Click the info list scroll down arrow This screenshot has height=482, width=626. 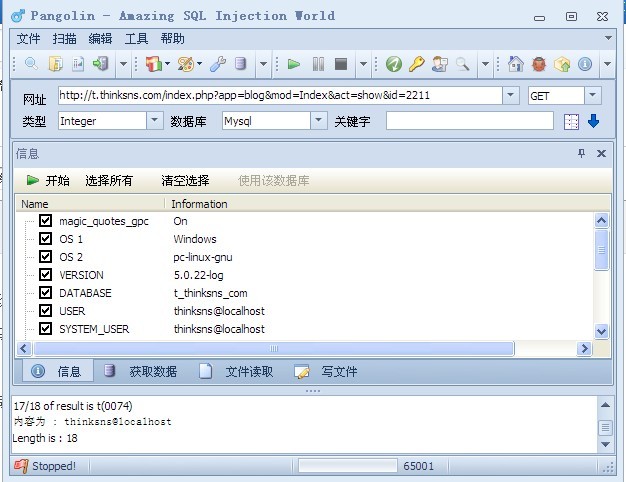(x=602, y=331)
